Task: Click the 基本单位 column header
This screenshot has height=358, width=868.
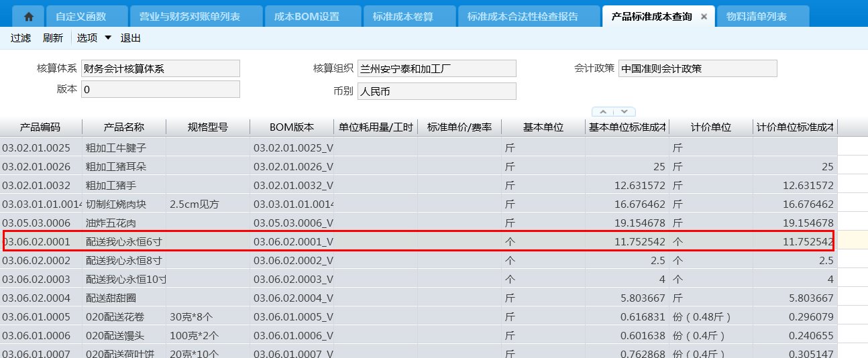Action: tap(543, 127)
